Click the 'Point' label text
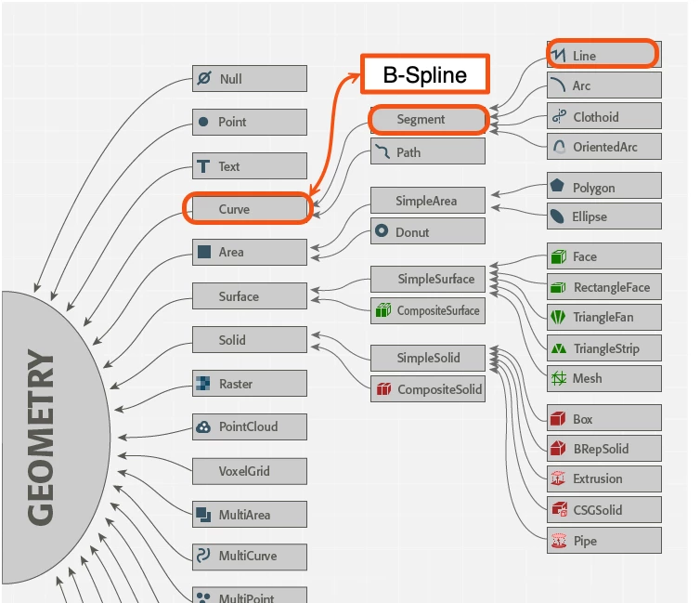 coord(232,122)
